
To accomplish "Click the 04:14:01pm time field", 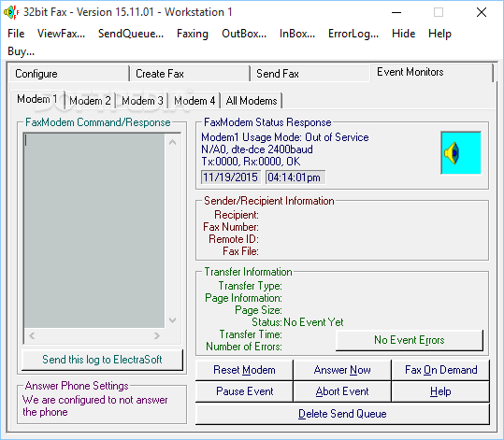I will [x=295, y=177].
